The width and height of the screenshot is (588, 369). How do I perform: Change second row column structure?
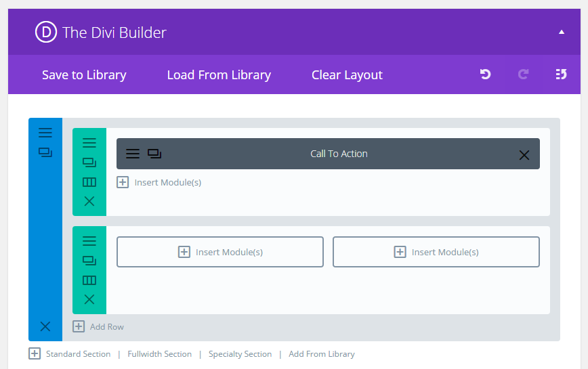click(x=89, y=280)
